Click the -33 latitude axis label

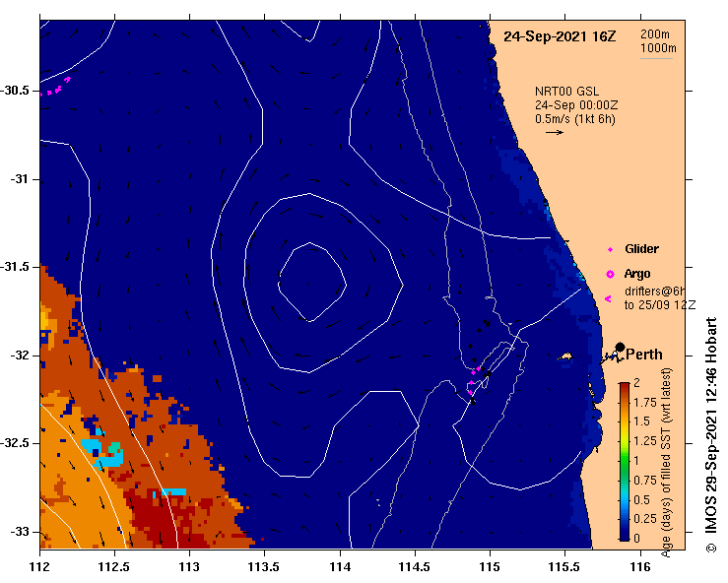(x=20, y=532)
